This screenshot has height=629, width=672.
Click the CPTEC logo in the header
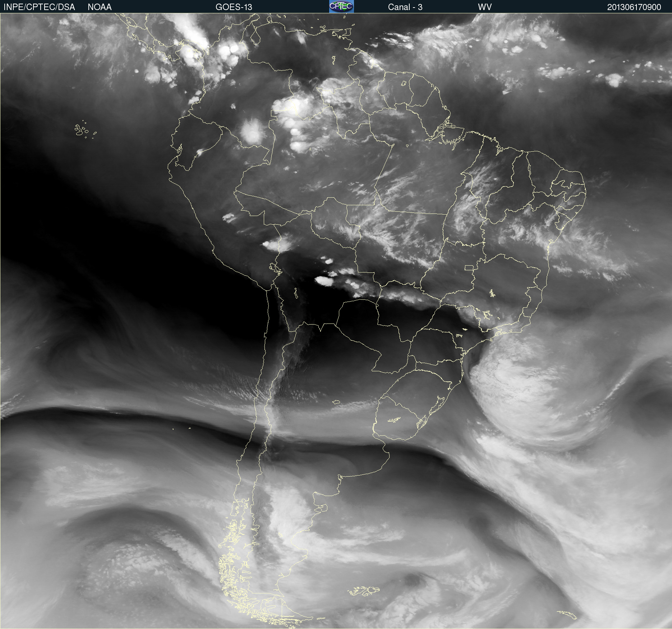click(341, 6)
